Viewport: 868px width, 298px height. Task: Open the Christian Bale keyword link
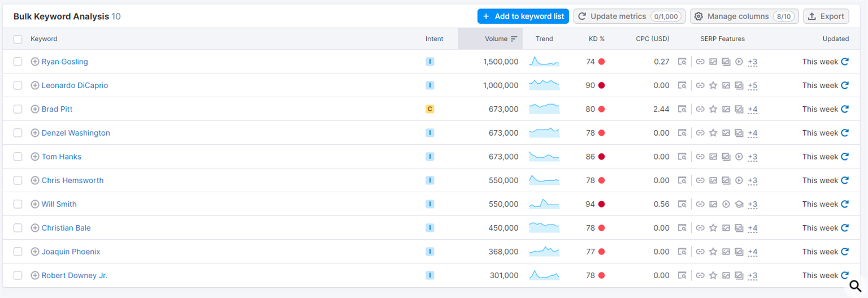(66, 228)
